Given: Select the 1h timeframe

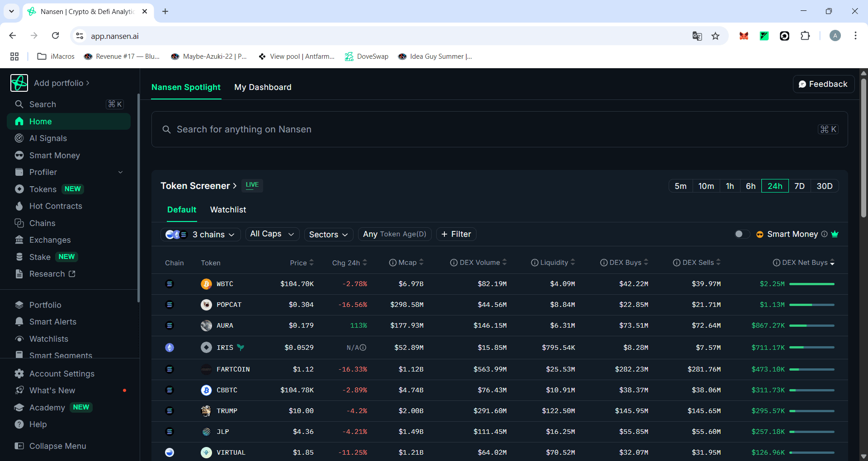Looking at the screenshot, I should point(730,186).
